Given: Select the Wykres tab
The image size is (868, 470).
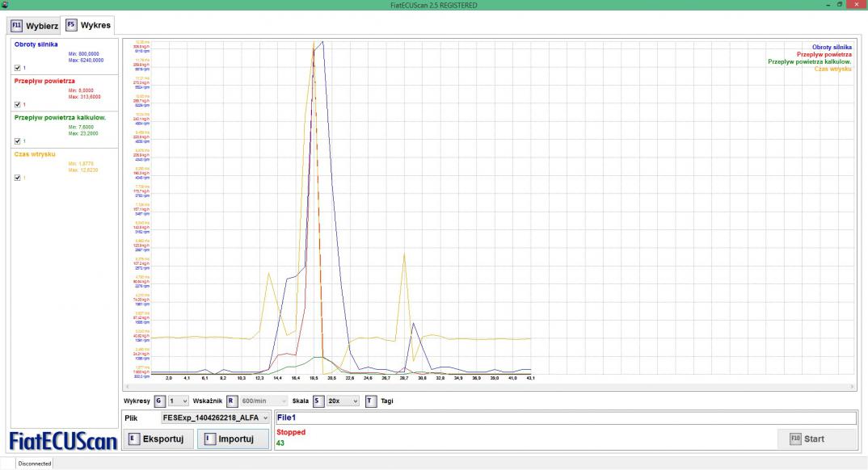Looking at the screenshot, I should point(88,25).
